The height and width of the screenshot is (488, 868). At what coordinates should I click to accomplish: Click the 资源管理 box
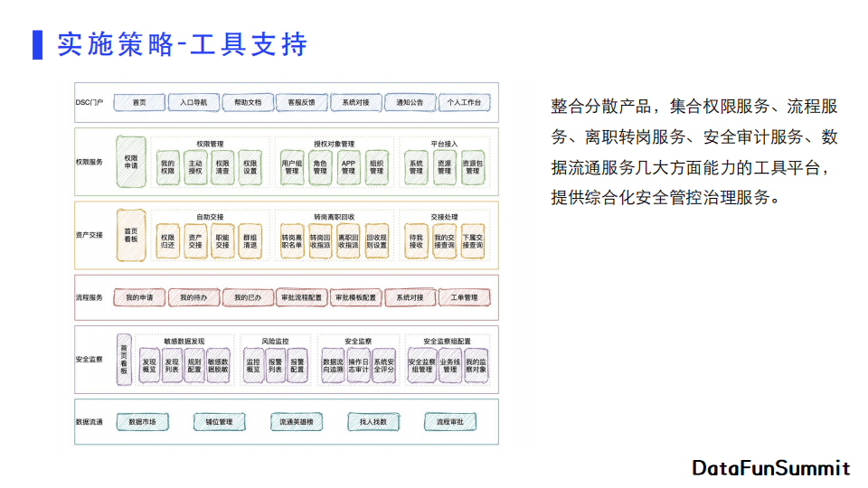445,167
